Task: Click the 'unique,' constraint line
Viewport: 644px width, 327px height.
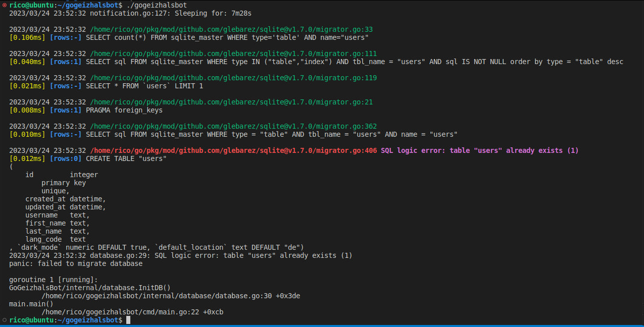Action: [56, 191]
